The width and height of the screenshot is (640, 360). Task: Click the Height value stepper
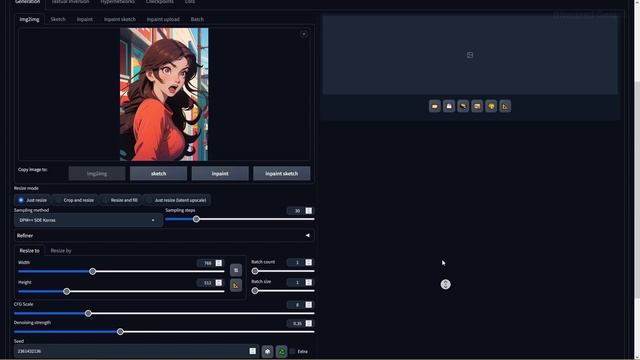pos(219,282)
